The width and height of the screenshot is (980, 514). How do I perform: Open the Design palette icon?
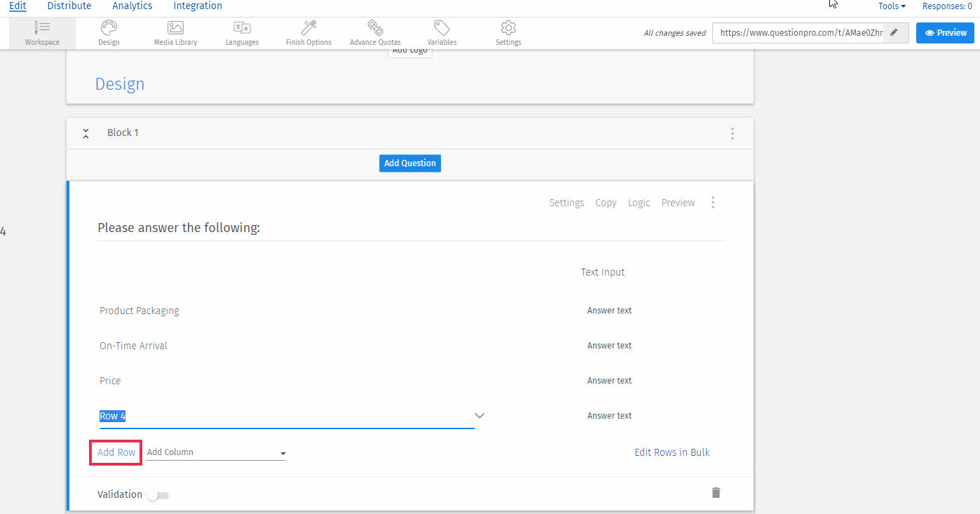click(x=109, y=28)
